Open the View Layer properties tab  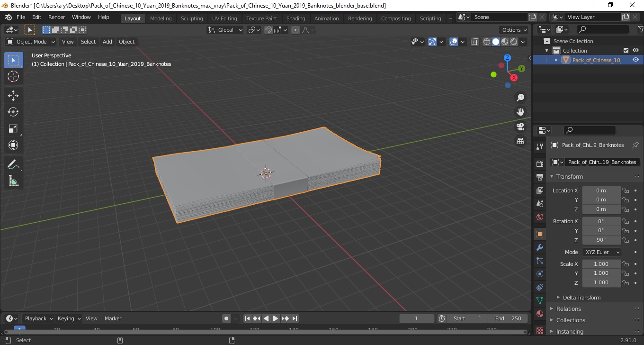click(x=540, y=190)
